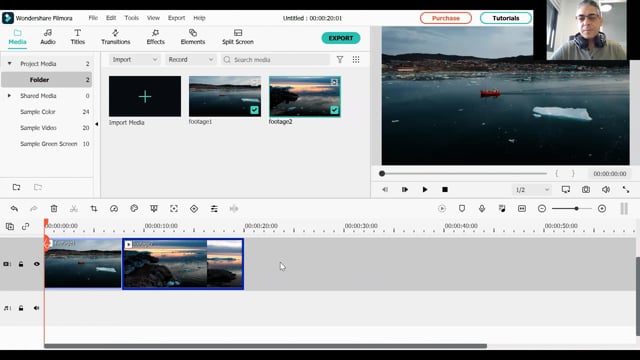Open the Record dropdown
Image resolution: width=640 pixels, height=360 pixels.
pyautogui.click(x=191, y=60)
